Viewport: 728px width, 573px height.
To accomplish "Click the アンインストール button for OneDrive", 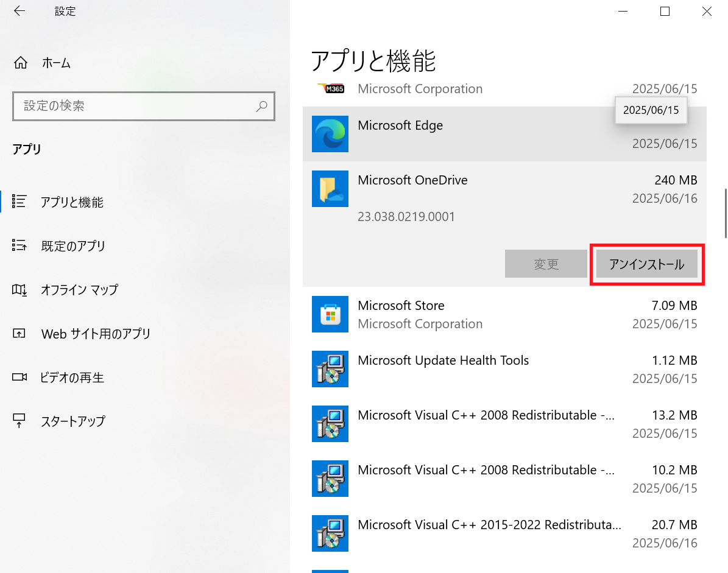I will coord(647,264).
